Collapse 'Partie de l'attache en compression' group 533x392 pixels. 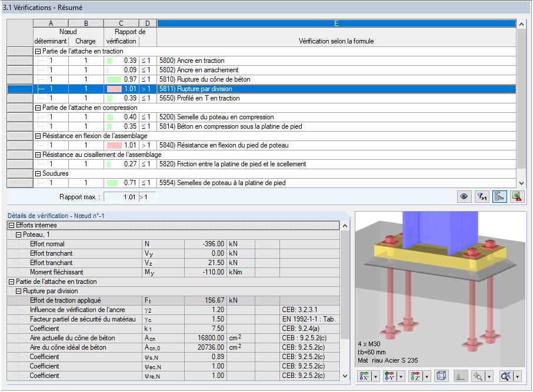point(38,108)
